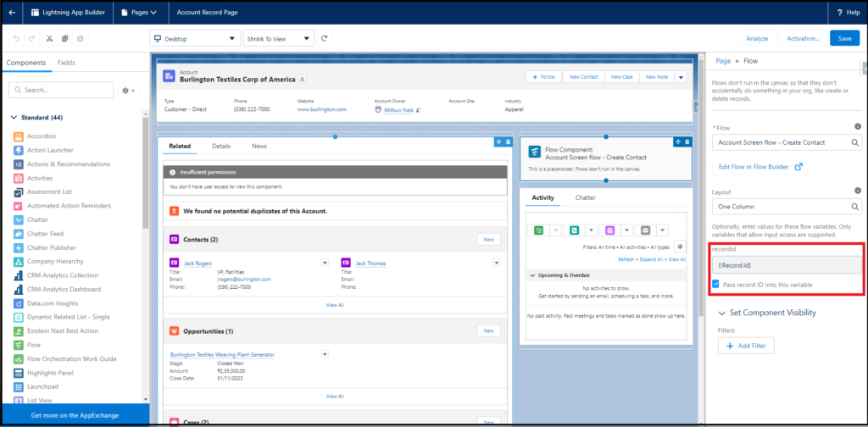Refresh the canvas preview

325,39
